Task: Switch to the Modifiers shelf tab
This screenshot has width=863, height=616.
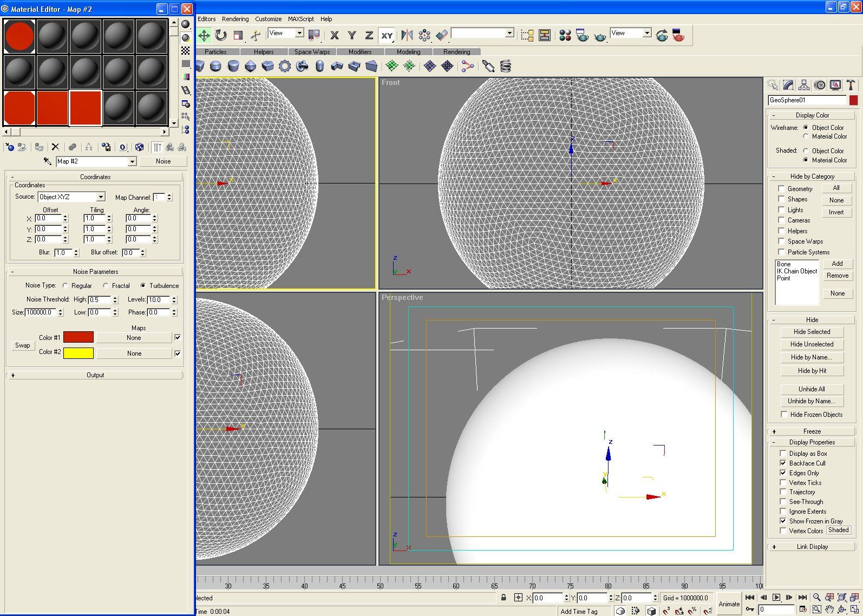Action: click(x=360, y=52)
